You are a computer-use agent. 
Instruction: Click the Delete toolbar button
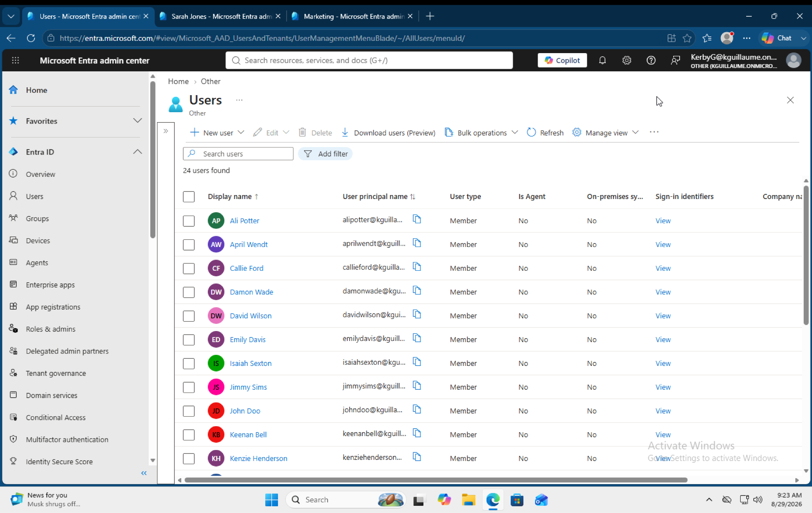(x=315, y=132)
